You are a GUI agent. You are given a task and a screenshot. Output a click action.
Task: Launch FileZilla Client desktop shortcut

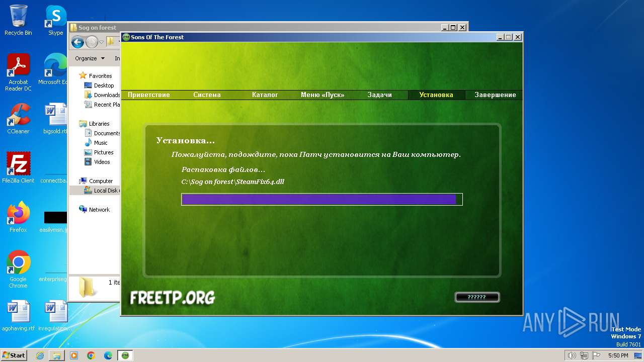[x=18, y=167]
